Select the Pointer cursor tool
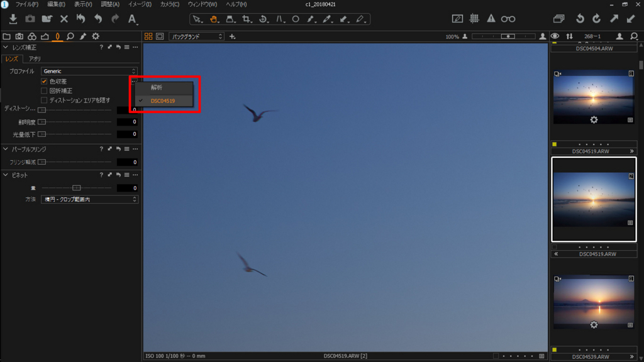Screen dimensions: 644x362 [x=197, y=19]
